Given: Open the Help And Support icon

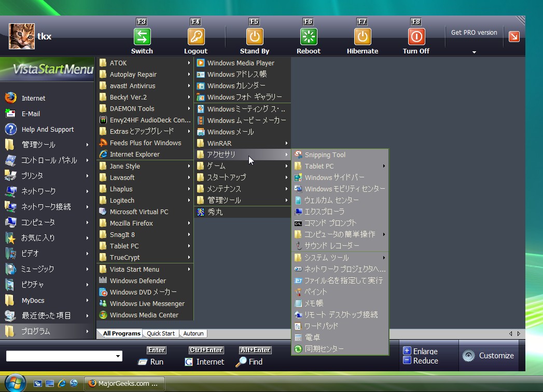Looking at the screenshot, I should (x=11, y=129).
